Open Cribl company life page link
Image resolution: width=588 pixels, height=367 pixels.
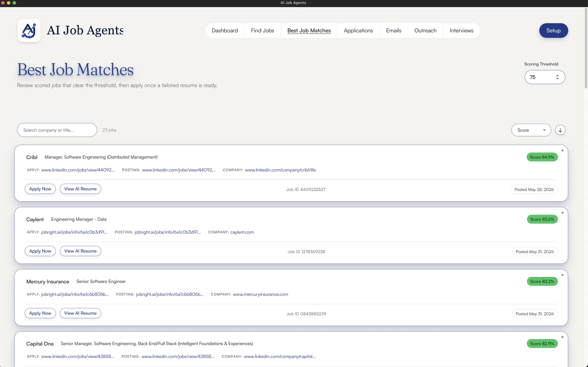point(280,170)
